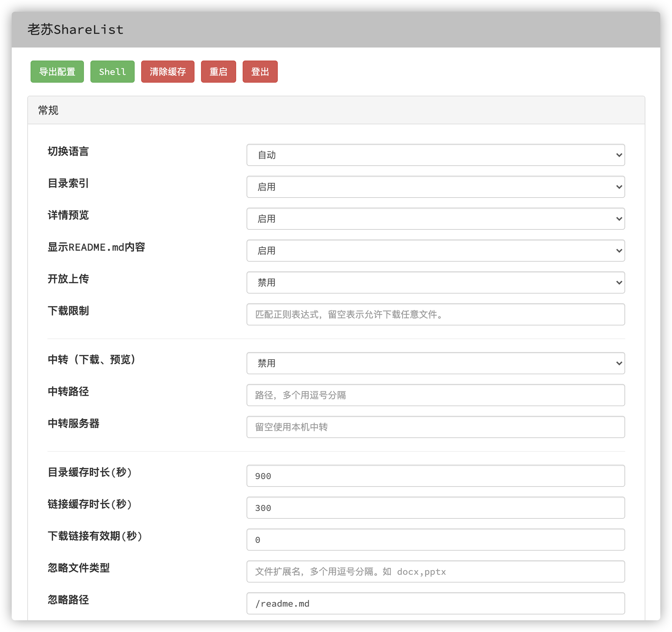Focus the 下载链接有效期 field showing 0
The height and width of the screenshot is (632, 672).
pyautogui.click(x=436, y=540)
